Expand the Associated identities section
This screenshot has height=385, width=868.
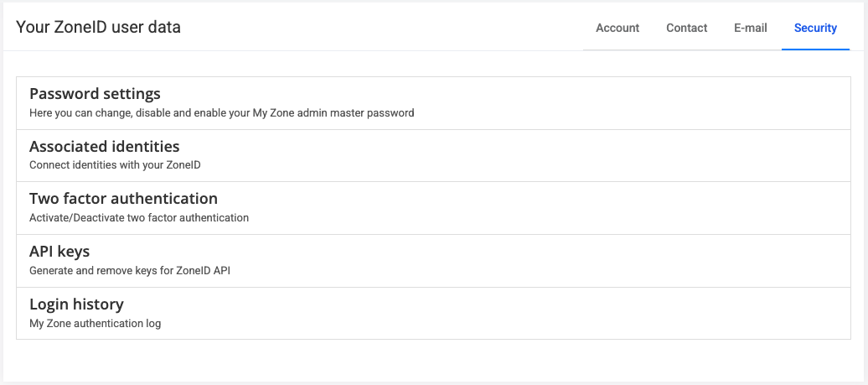[104, 147]
